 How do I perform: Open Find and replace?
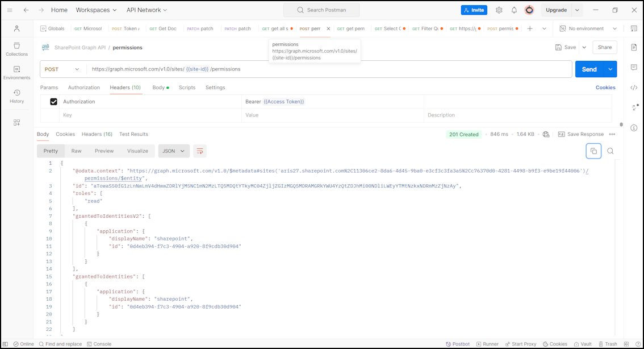[x=60, y=344]
